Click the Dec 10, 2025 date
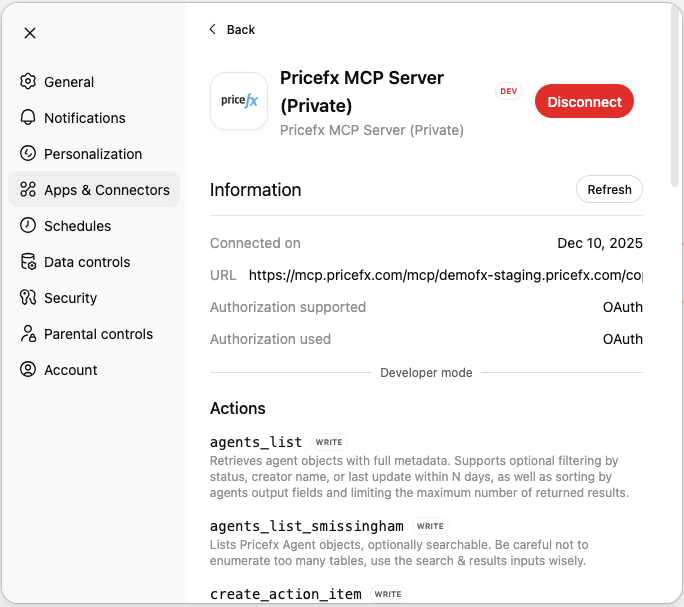The image size is (684, 607). (x=600, y=243)
